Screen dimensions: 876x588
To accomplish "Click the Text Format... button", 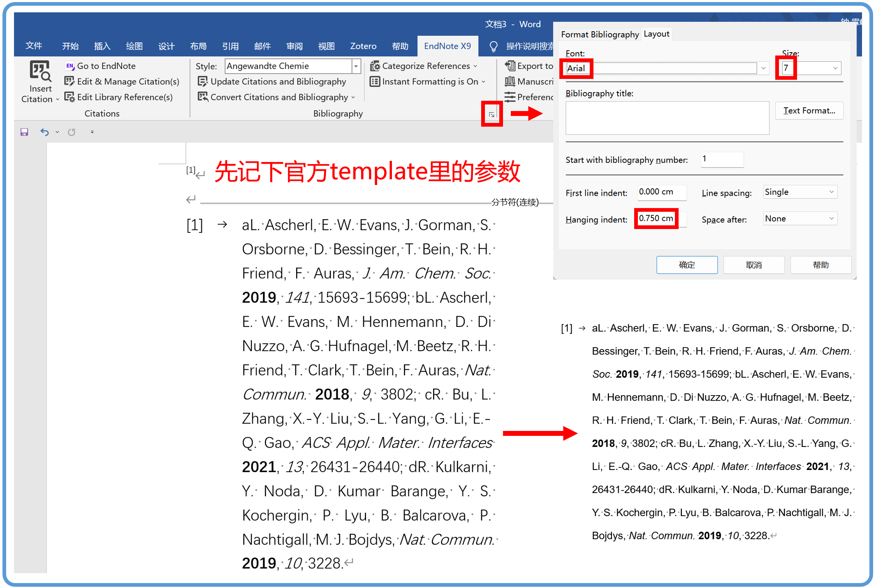I will point(809,110).
